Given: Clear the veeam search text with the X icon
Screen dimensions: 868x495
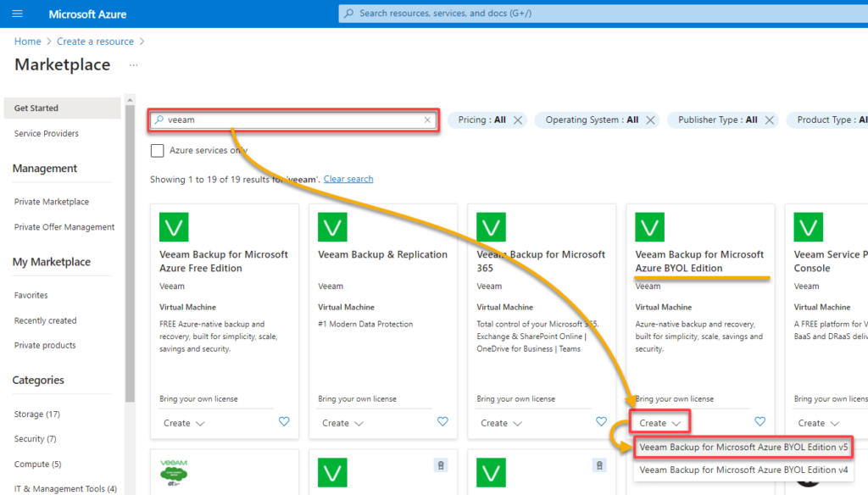Looking at the screenshot, I should (x=427, y=120).
